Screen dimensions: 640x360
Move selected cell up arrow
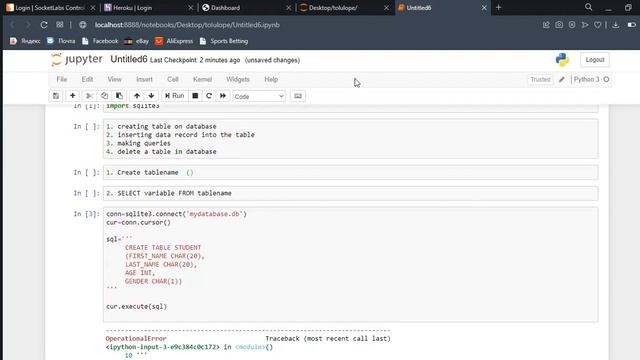click(137, 96)
